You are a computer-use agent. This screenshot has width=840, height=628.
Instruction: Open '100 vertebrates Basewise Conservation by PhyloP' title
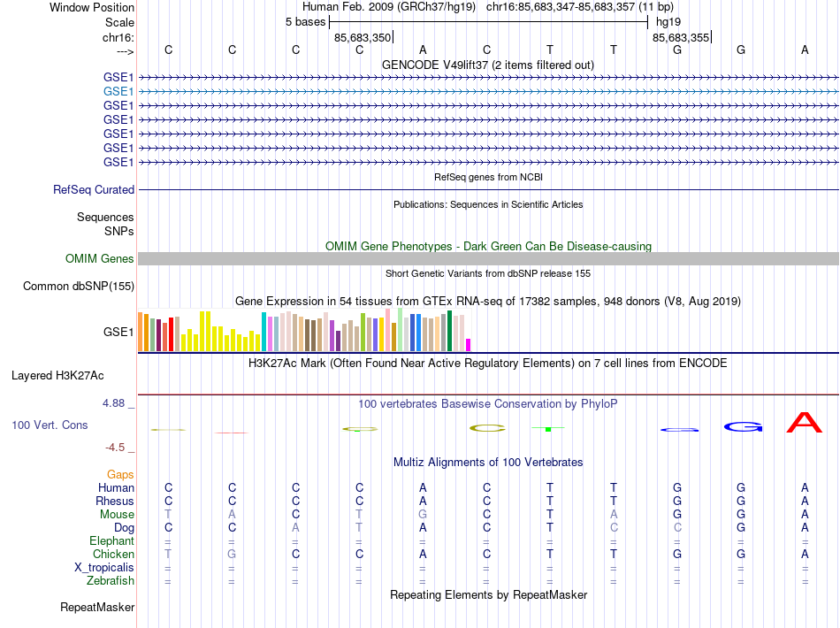(x=487, y=404)
